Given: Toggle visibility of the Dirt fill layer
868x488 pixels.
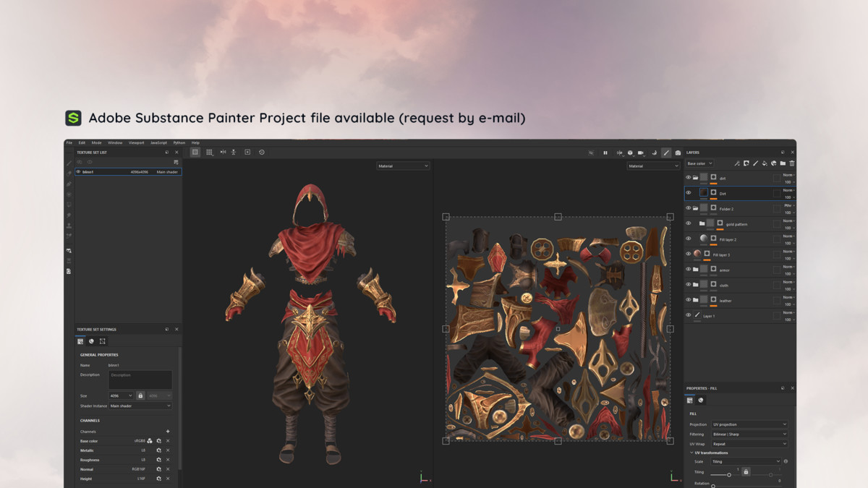Looking at the screenshot, I should click(689, 193).
